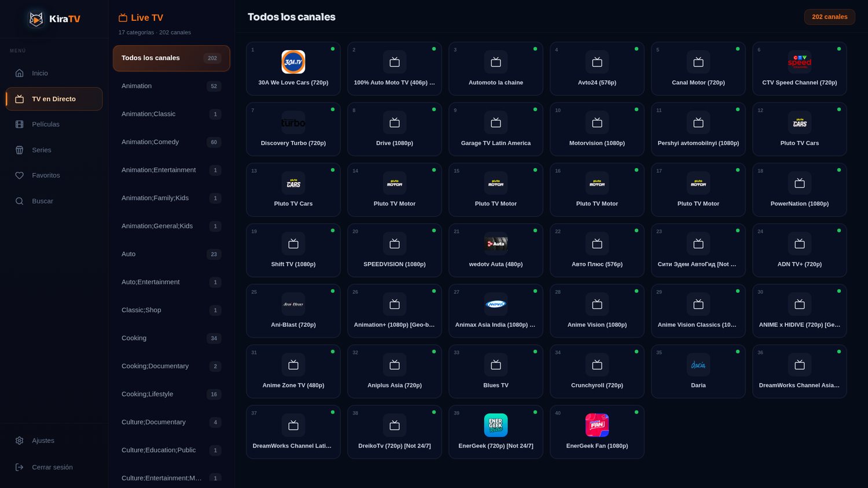Select the Animation;Classic category
The height and width of the screenshot is (488, 868).
171,114
